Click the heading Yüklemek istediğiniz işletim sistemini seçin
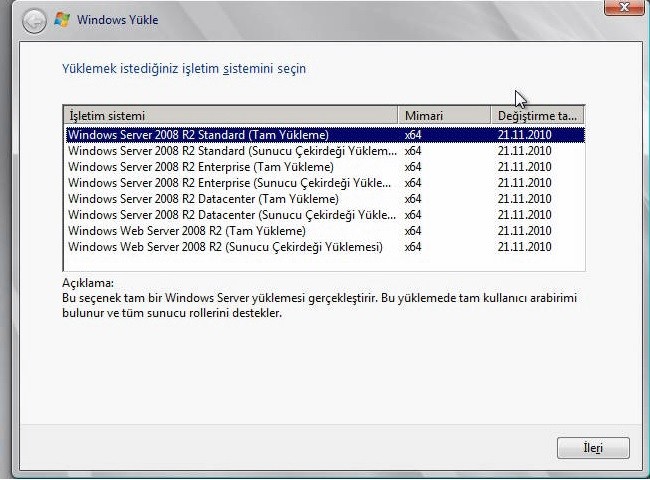Image resolution: width=650 pixels, height=480 pixels. [184, 69]
